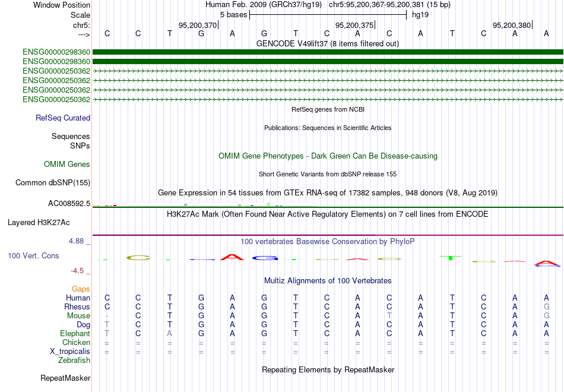
Task: Click the Rhesus species label
Action: point(77,307)
